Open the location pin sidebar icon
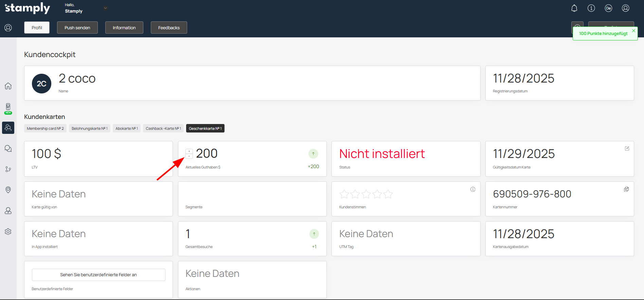Image resolution: width=644 pixels, height=300 pixels. tap(8, 190)
